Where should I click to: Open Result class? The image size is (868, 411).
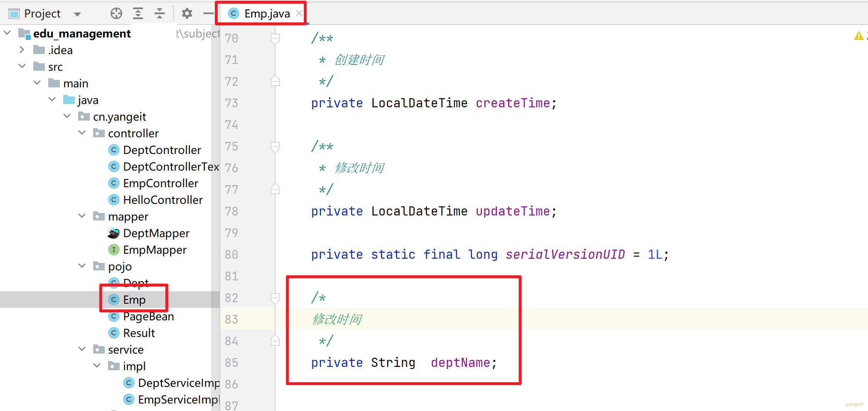pyautogui.click(x=139, y=333)
